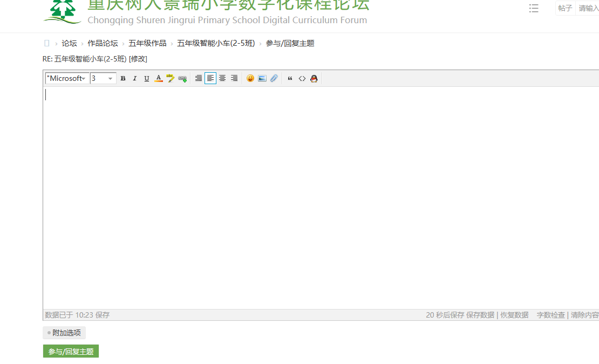Toggle bold formatting in the editor

click(x=123, y=78)
